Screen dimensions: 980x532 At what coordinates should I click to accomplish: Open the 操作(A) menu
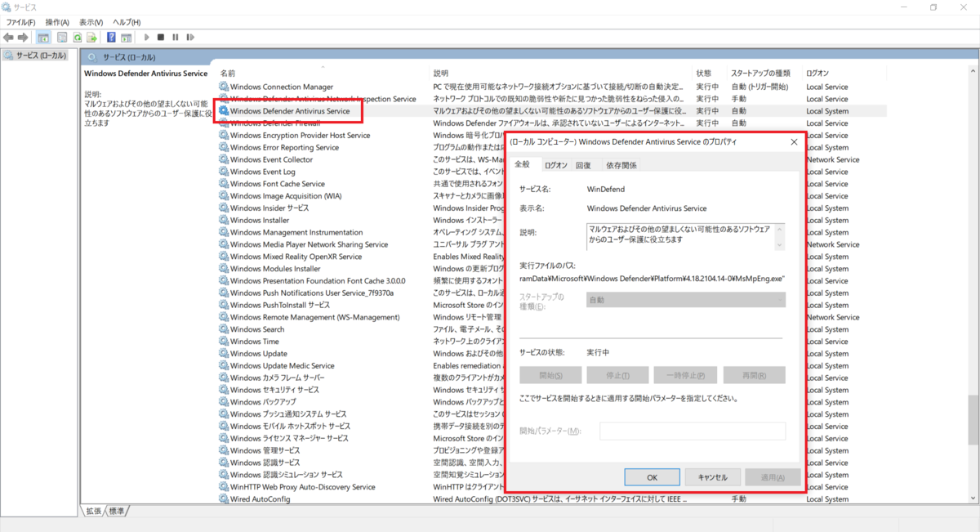coord(57,22)
